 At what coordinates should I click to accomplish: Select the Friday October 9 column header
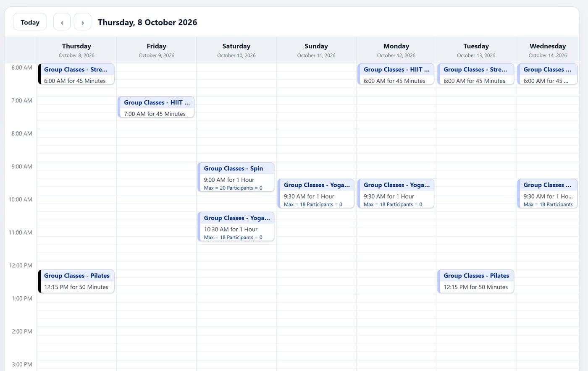[x=156, y=50]
